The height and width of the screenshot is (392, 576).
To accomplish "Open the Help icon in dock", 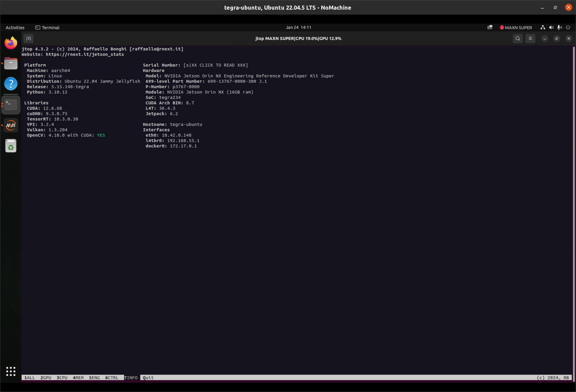I will [11, 84].
